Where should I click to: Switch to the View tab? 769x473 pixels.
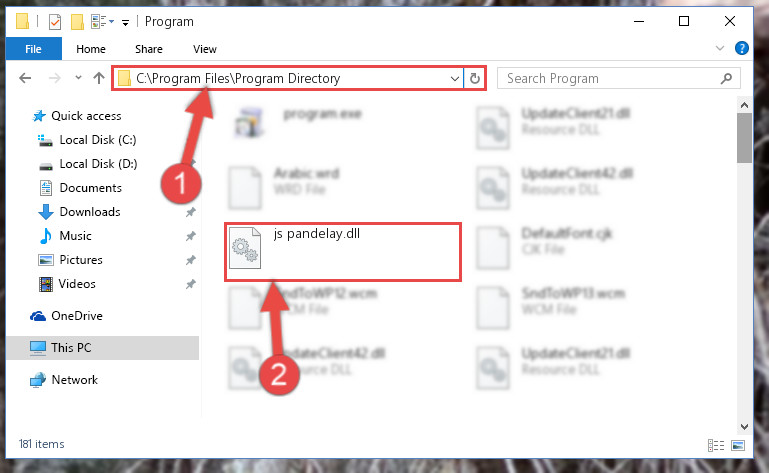click(205, 49)
